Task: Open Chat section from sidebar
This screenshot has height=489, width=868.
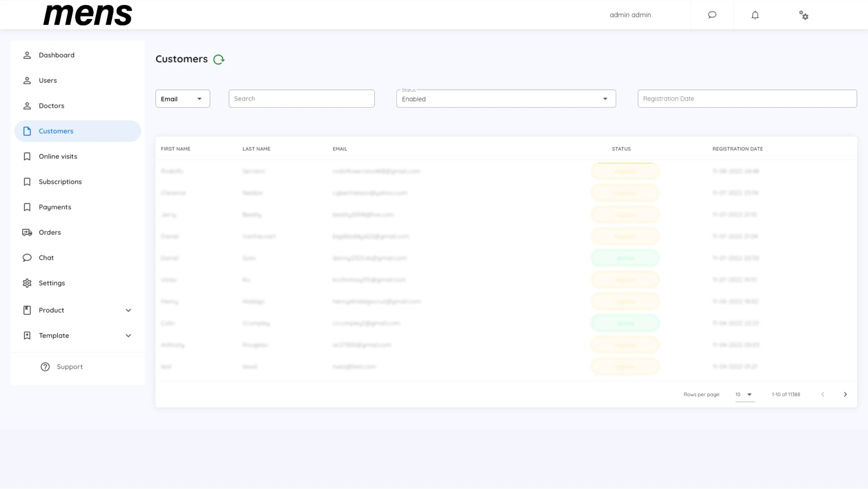Action: [x=78, y=258]
